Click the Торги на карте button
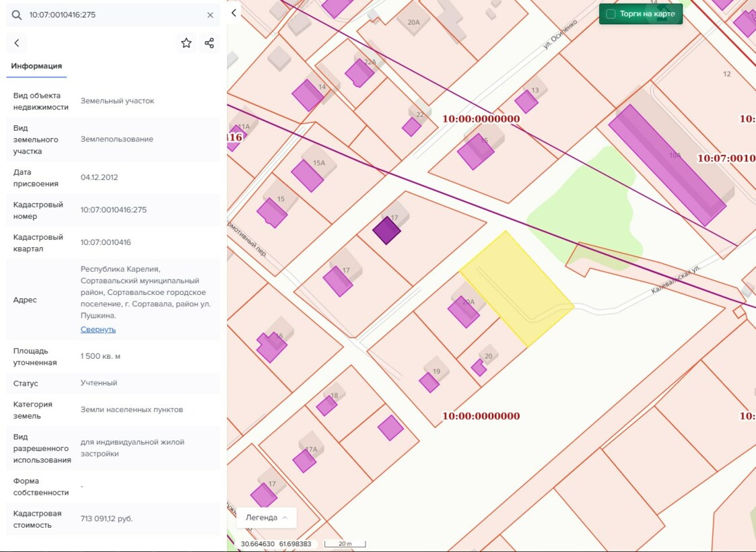The image size is (756, 552). click(646, 14)
